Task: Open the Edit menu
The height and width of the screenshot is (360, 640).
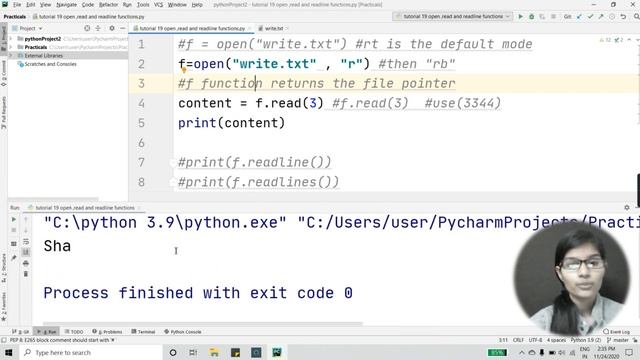Action: click(x=31, y=5)
